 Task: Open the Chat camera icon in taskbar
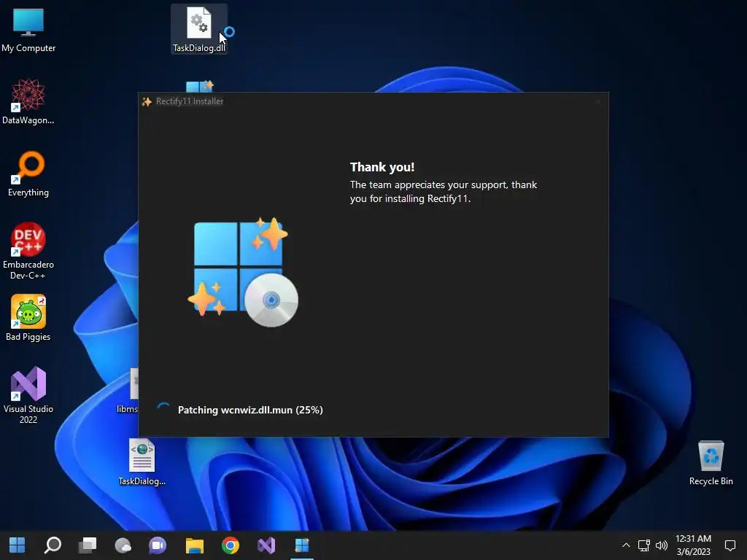[x=158, y=545]
